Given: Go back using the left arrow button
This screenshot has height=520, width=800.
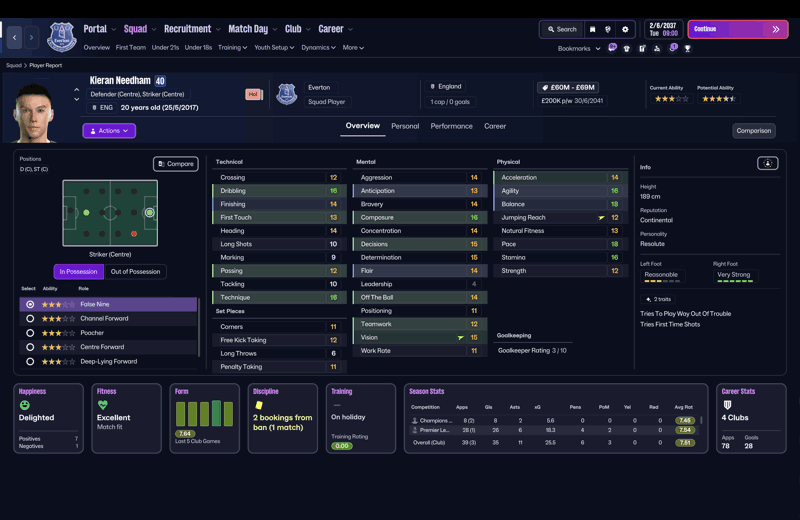Looking at the screenshot, I should coord(14,37).
